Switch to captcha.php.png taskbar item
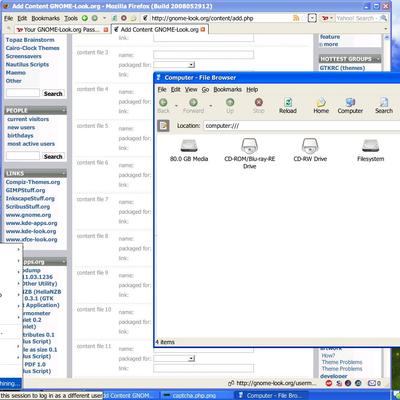Viewport: 400px width, 400px height. click(194, 395)
